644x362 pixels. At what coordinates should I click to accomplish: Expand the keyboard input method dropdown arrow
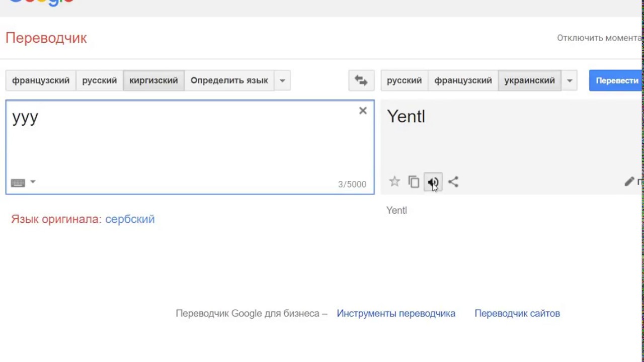click(33, 182)
